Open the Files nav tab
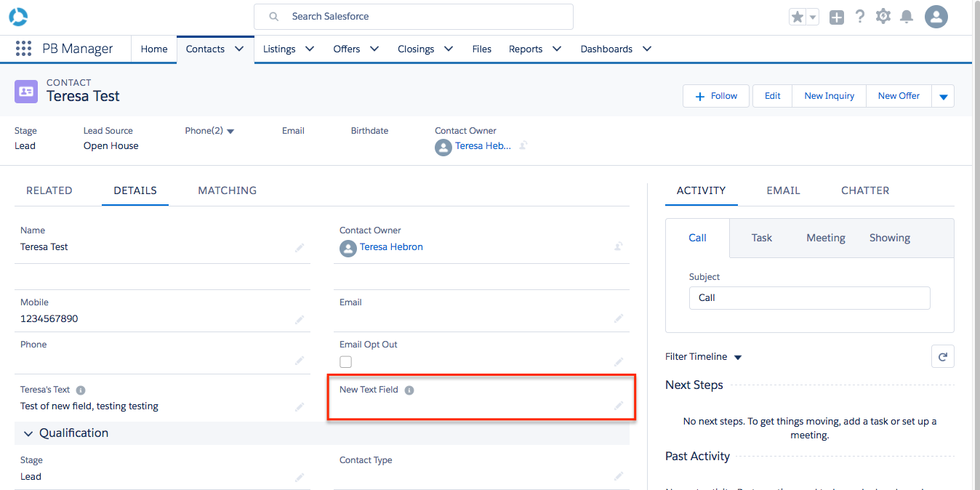980x490 pixels. pos(481,49)
